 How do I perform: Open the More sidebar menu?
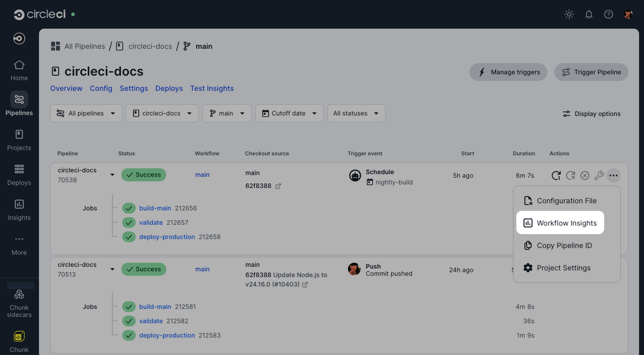click(x=19, y=245)
